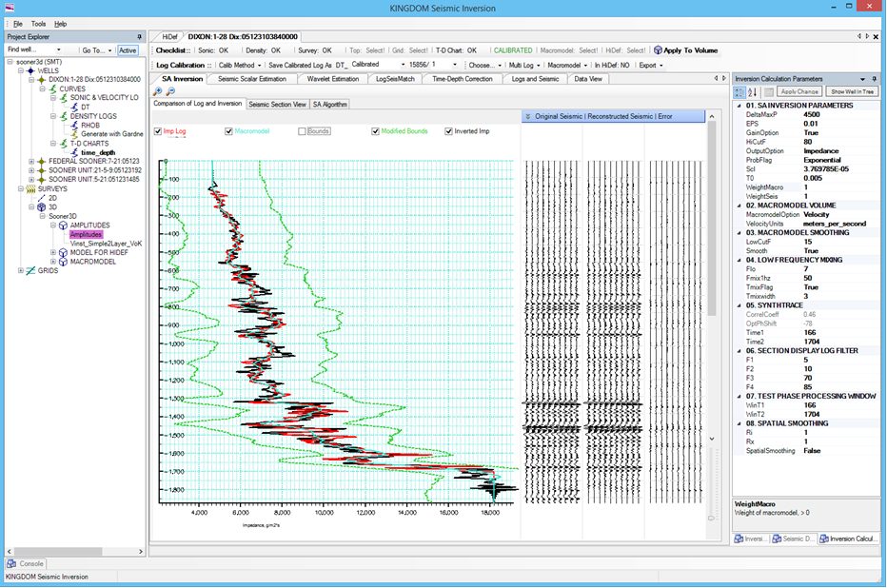
Task: Open the Help menu
Action: pyautogui.click(x=61, y=24)
